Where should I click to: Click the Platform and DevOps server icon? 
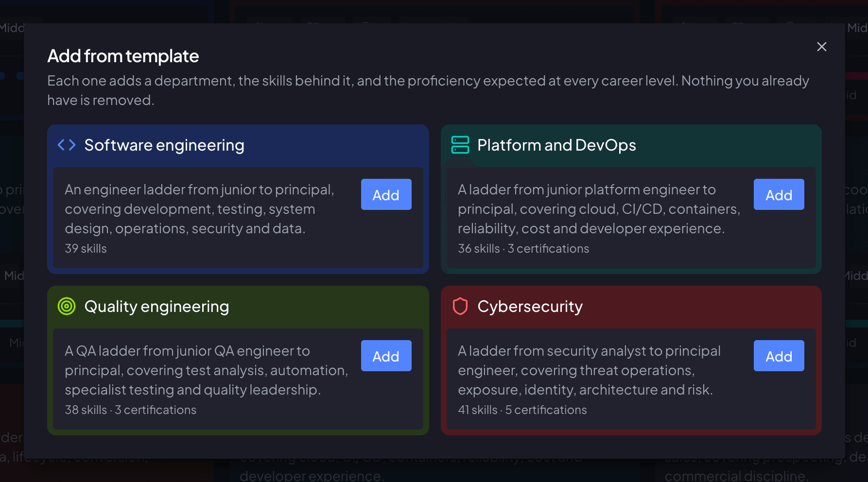[x=460, y=145]
